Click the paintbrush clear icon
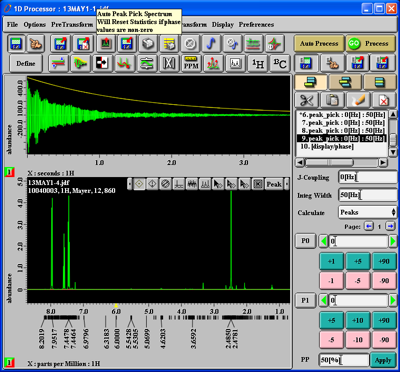Viewport: 400px width, 372px height. [x=358, y=100]
